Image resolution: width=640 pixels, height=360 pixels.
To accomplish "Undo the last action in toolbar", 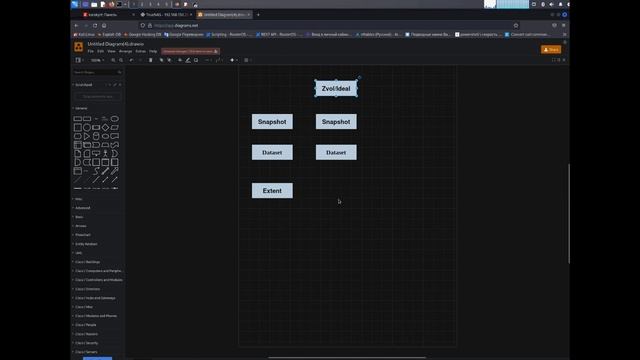I will click(131, 60).
